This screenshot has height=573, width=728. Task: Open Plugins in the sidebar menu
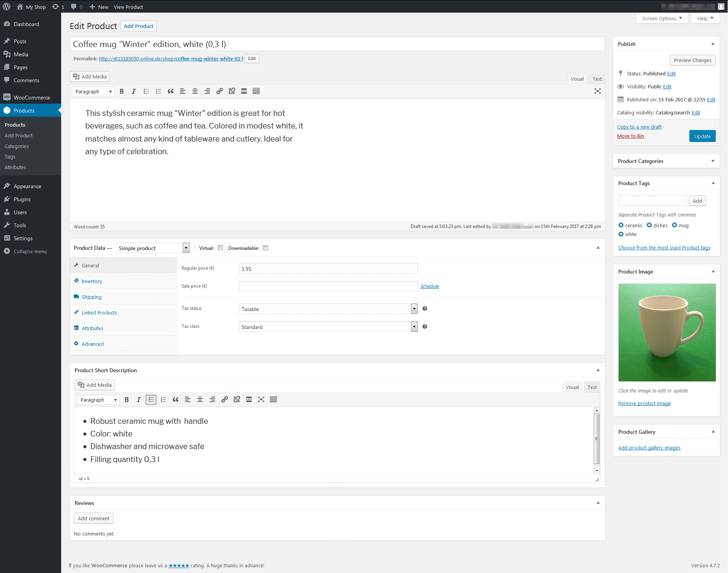31,199
